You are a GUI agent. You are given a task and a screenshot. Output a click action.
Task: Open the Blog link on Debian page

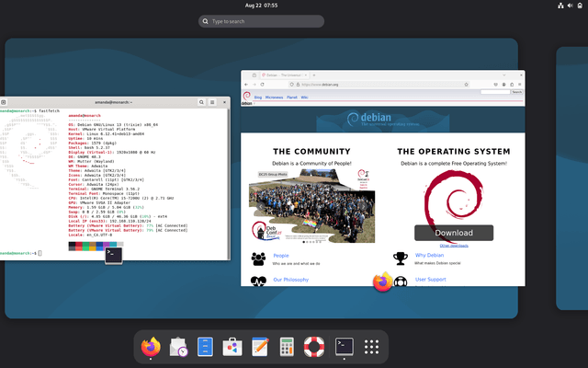tap(258, 98)
